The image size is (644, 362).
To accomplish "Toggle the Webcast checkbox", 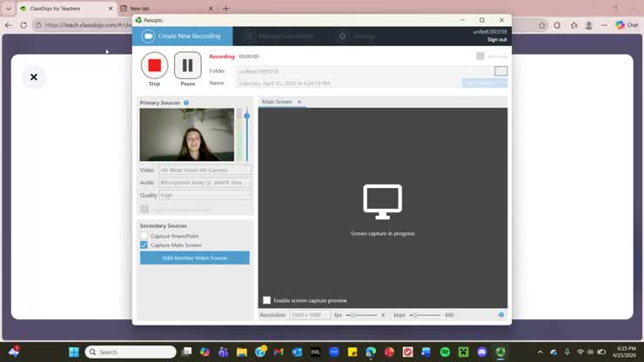I will (x=480, y=56).
